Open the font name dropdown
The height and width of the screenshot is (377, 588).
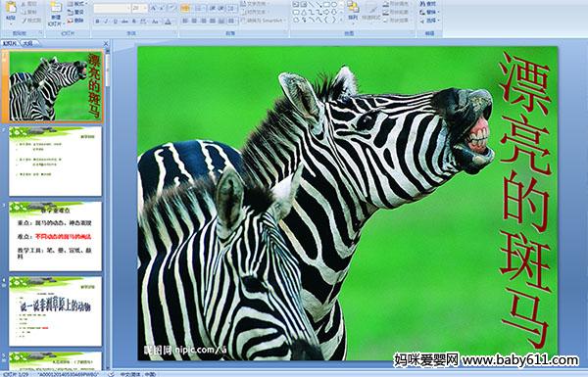[112, 8]
